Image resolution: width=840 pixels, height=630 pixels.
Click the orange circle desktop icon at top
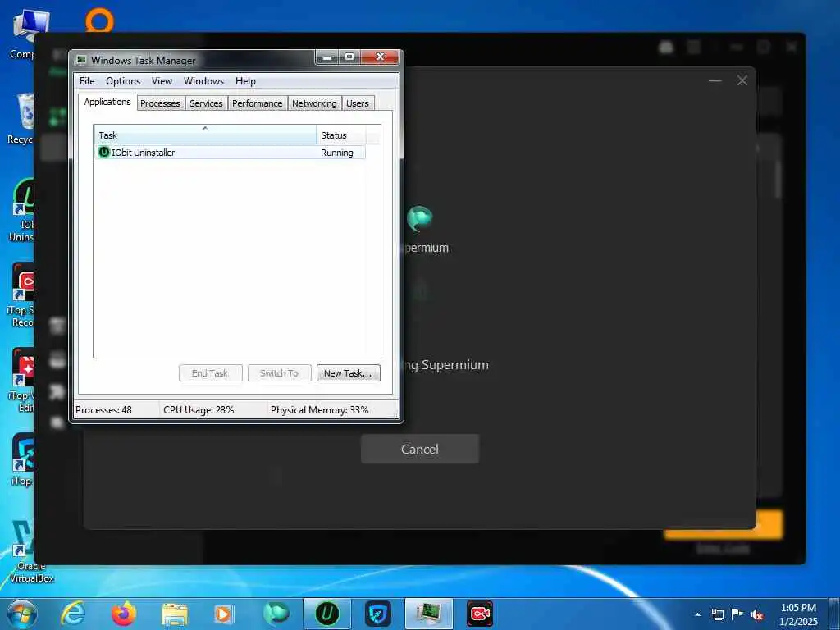pos(99,21)
